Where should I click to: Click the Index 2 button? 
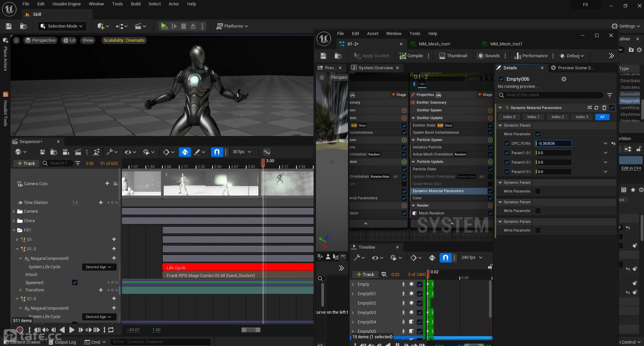pos(557,117)
